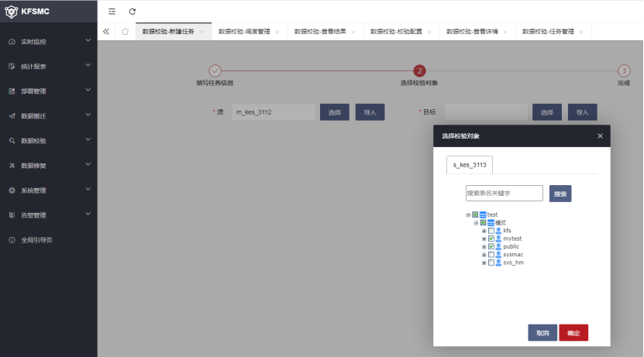The height and width of the screenshot is (357, 644).
Task: Close the 数据校验-调度管理 tab
Action: 277,32
